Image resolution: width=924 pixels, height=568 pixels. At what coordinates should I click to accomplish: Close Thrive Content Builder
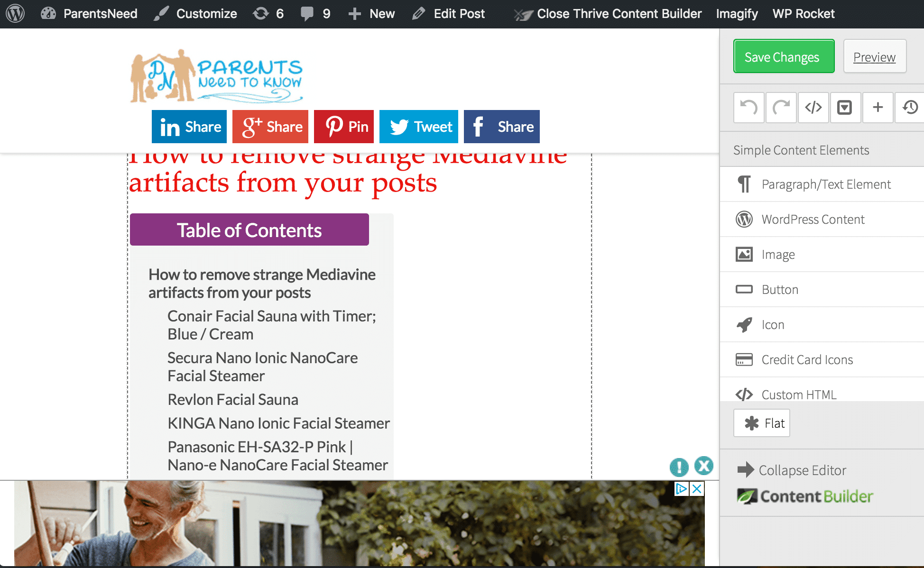coord(608,13)
